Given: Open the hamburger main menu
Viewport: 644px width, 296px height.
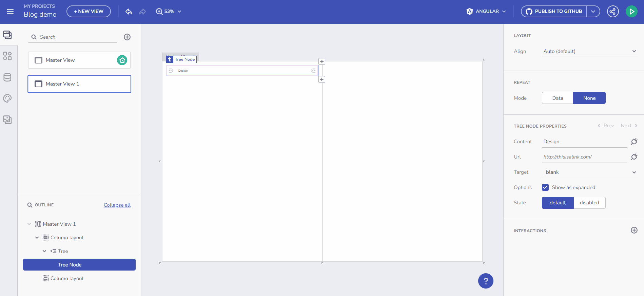Looking at the screenshot, I should [x=10, y=12].
